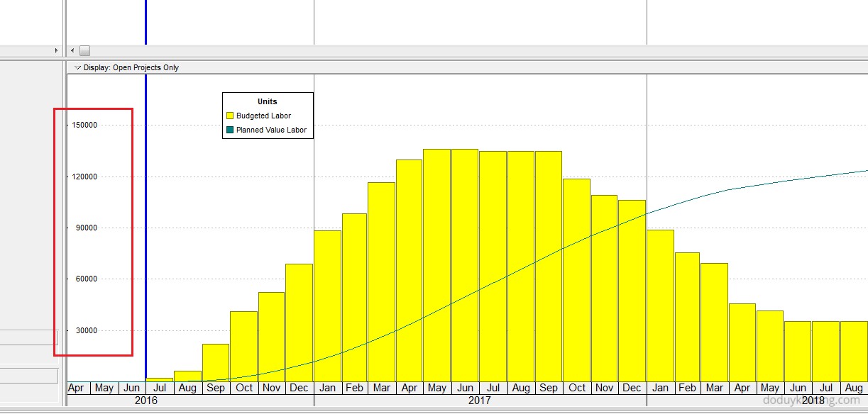Click the May 2017 budgeted labor bar
This screenshot has width=868, height=414.
pos(436,269)
